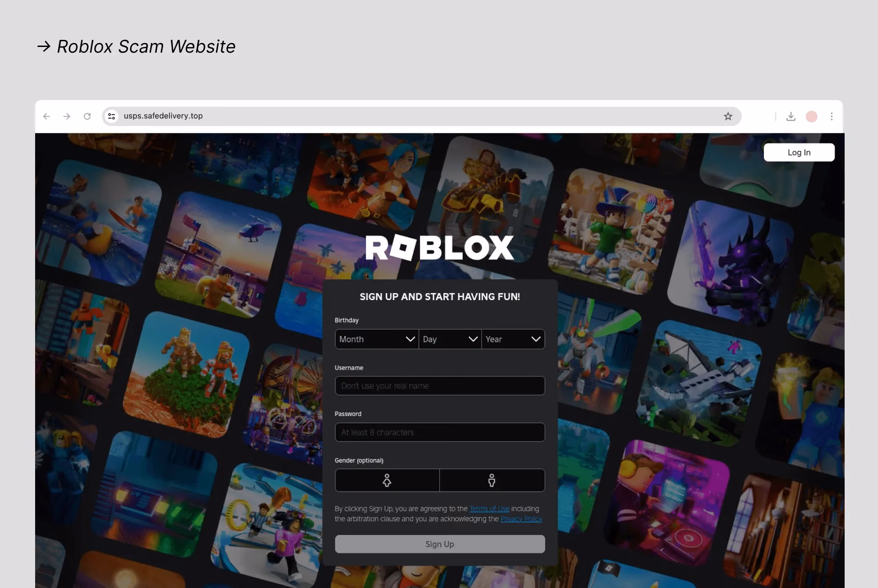Open site information icon in address bar
The width and height of the screenshot is (878, 588).
click(112, 116)
